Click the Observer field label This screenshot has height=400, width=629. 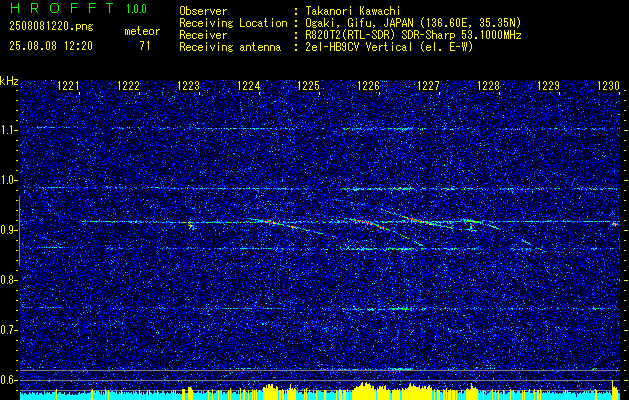(x=203, y=11)
